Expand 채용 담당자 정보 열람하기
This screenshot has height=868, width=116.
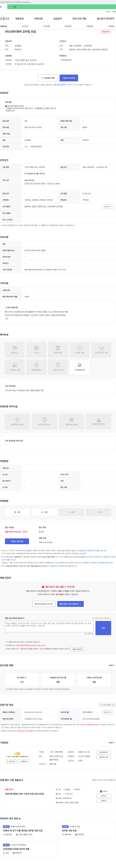70,604
